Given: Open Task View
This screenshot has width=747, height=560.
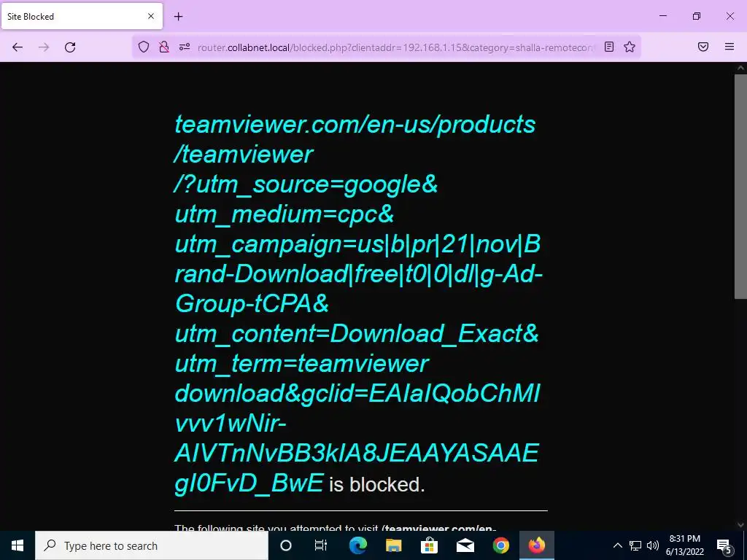Looking at the screenshot, I should (x=321, y=545).
